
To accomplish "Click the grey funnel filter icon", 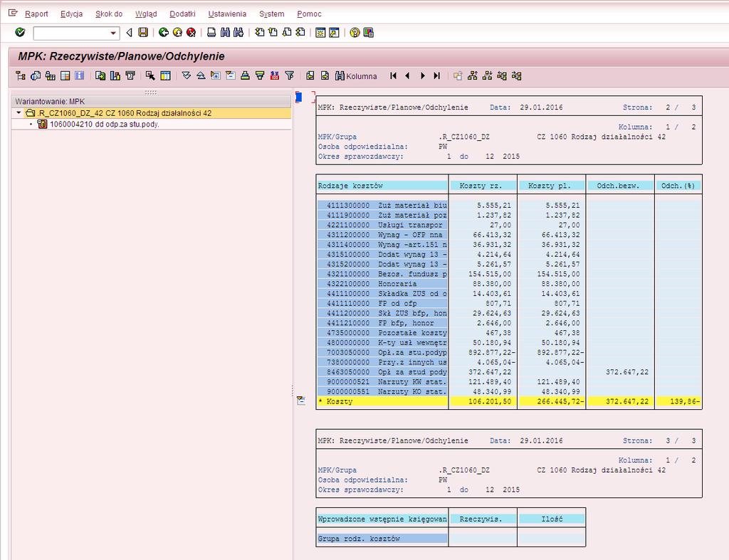I will coord(289,75).
